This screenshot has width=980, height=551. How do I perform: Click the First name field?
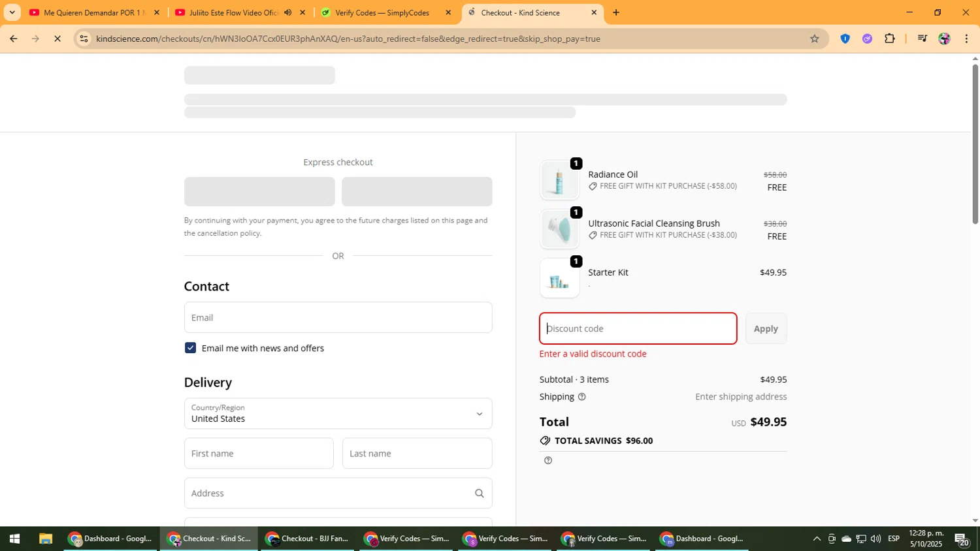point(259,454)
